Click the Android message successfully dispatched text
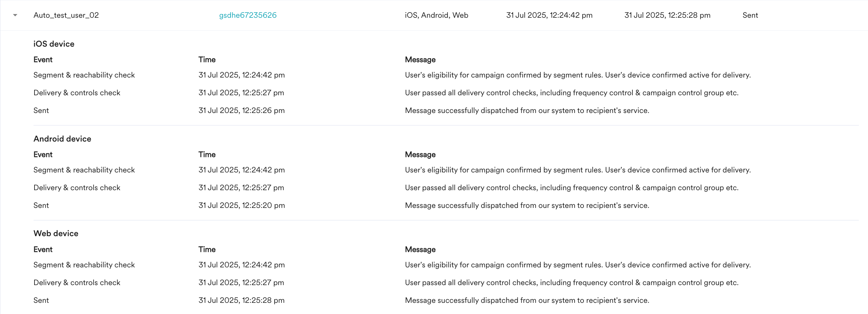Image resolution: width=868 pixels, height=314 pixels. pyautogui.click(x=527, y=206)
